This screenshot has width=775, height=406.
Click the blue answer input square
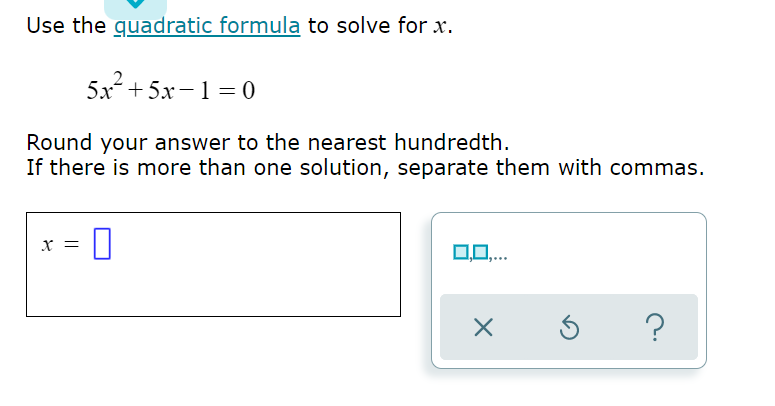(102, 243)
